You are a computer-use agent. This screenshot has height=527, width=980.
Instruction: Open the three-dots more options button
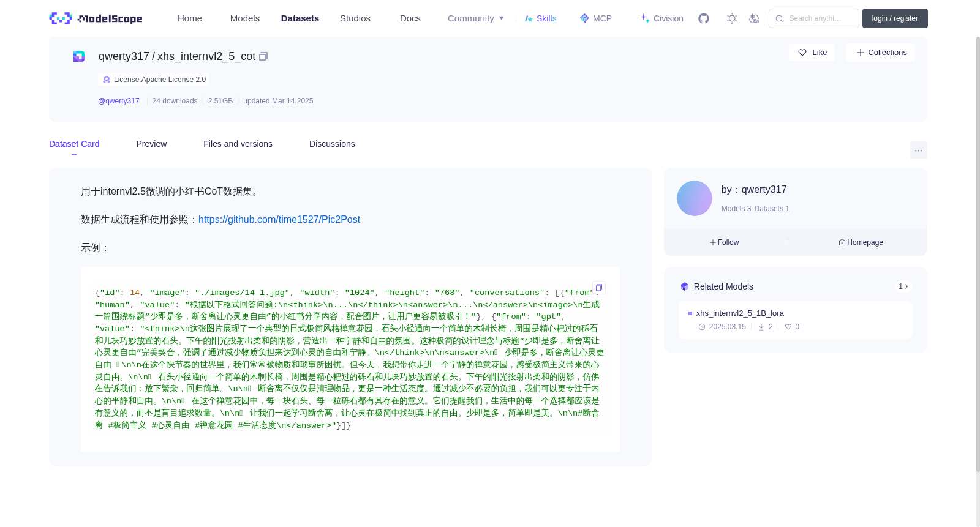coord(918,150)
